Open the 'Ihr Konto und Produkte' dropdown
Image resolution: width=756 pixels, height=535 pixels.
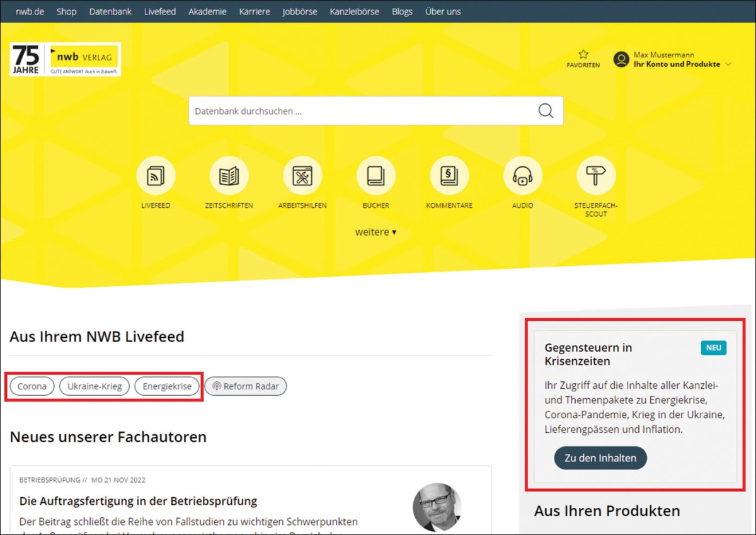tap(682, 64)
